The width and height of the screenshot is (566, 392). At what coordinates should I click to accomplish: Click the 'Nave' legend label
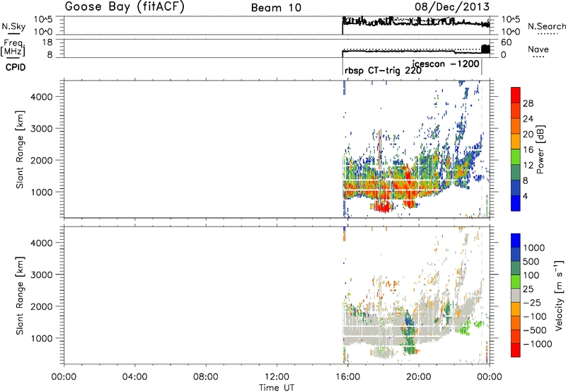[538, 49]
